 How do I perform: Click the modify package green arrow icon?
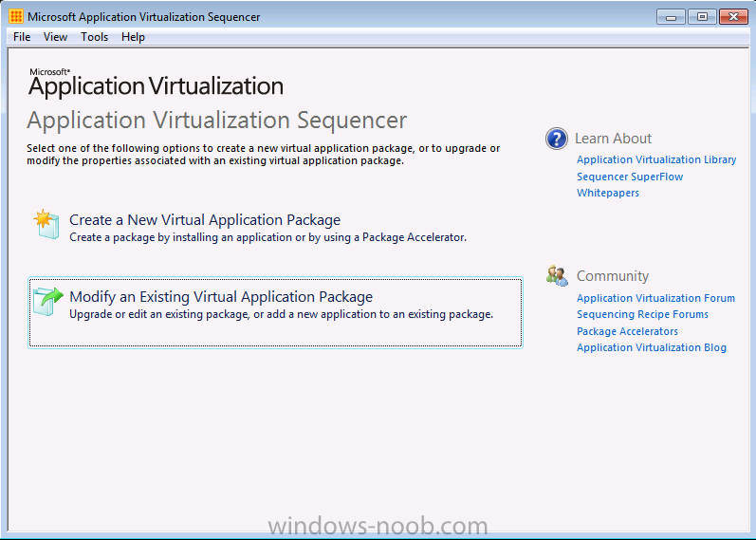click(47, 302)
